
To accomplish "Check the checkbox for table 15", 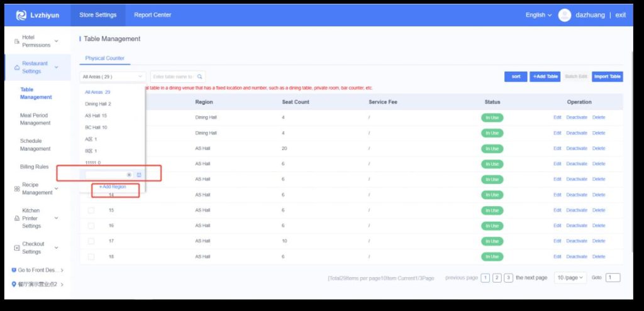I will pyautogui.click(x=91, y=210).
